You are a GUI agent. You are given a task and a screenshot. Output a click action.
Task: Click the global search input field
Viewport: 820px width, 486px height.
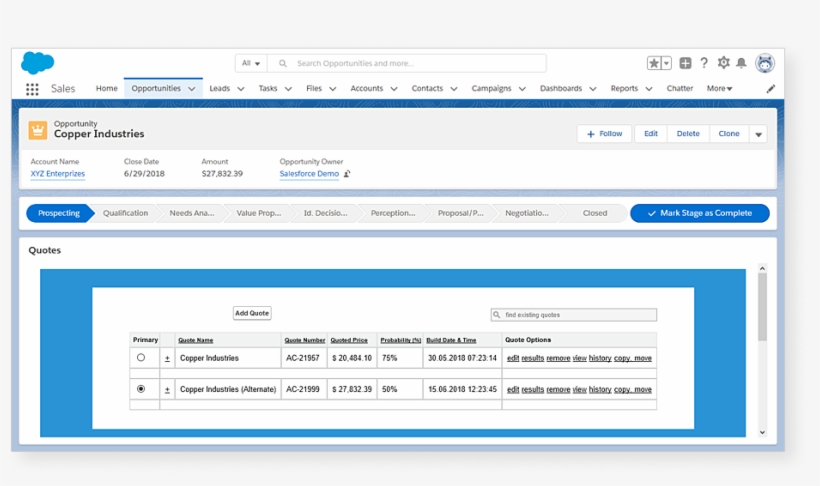(x=407, y=63)
